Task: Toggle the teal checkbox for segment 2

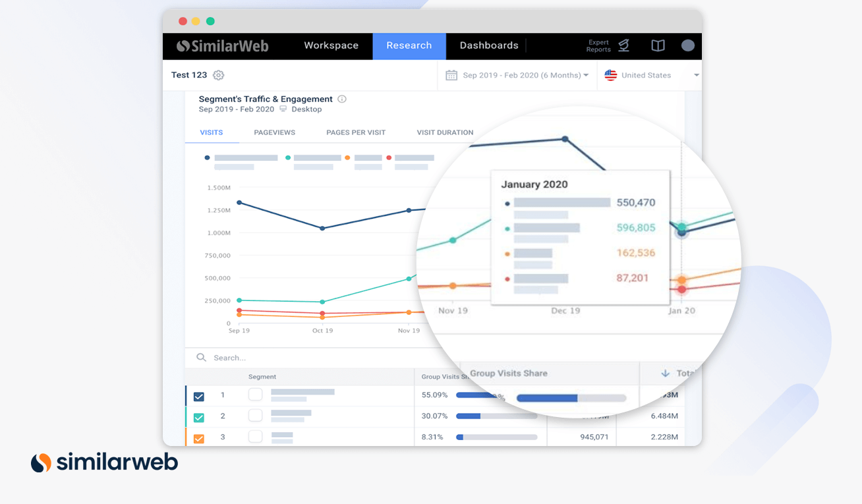Action: [199, 418]
